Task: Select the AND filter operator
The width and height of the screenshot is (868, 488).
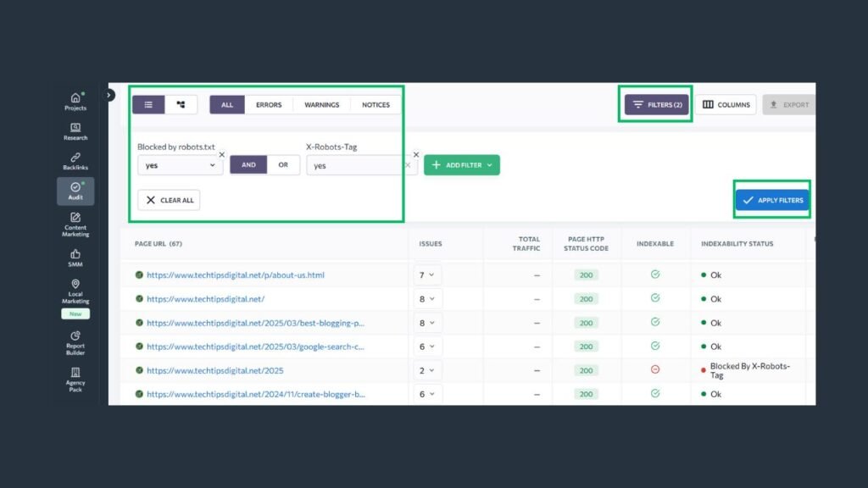Action: click(x=248, y=165)
